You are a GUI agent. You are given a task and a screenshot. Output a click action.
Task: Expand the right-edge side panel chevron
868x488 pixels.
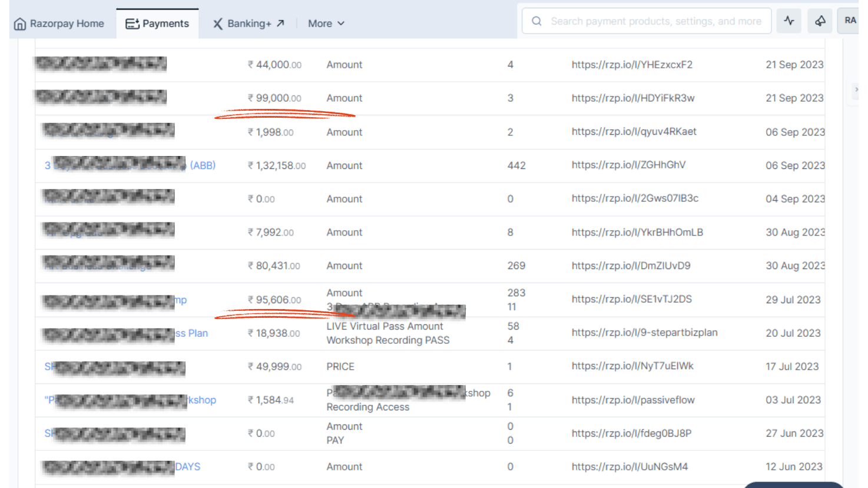pos(856,89)
